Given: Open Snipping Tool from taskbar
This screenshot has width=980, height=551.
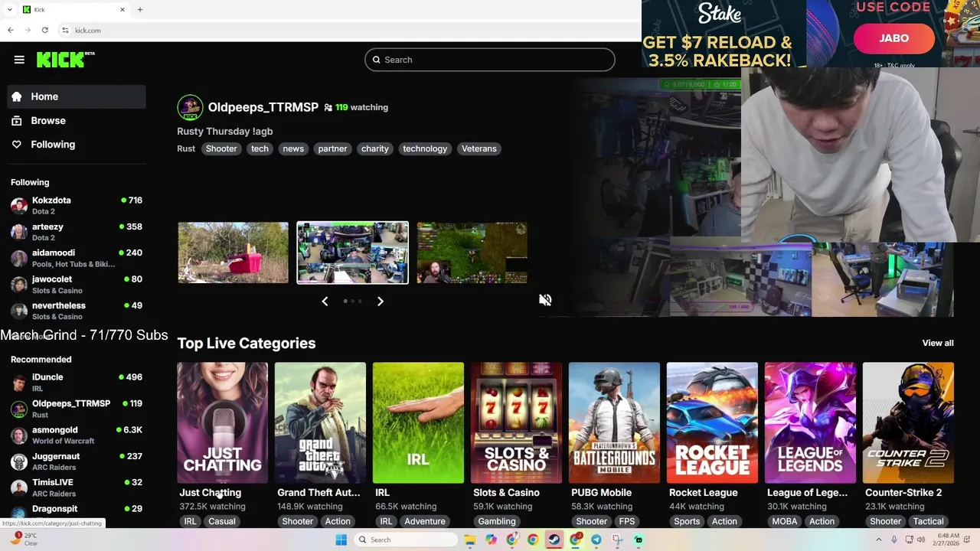Looking at the screenshot, I should coord(617,540).
